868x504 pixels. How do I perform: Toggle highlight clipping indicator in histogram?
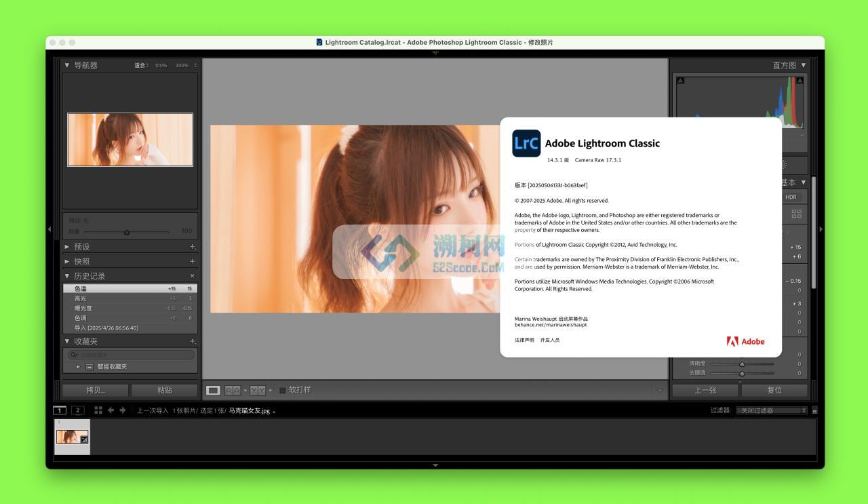(x=800, y=81)
